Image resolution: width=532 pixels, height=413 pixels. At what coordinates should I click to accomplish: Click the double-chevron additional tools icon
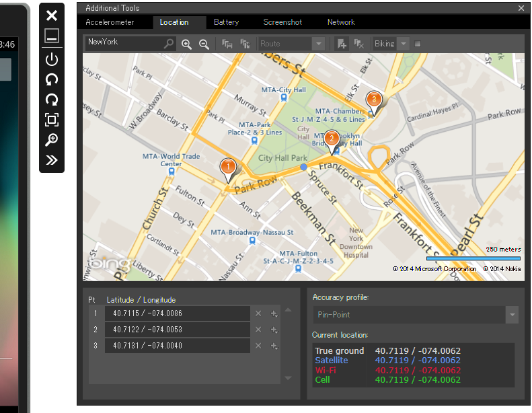[52, 160]
